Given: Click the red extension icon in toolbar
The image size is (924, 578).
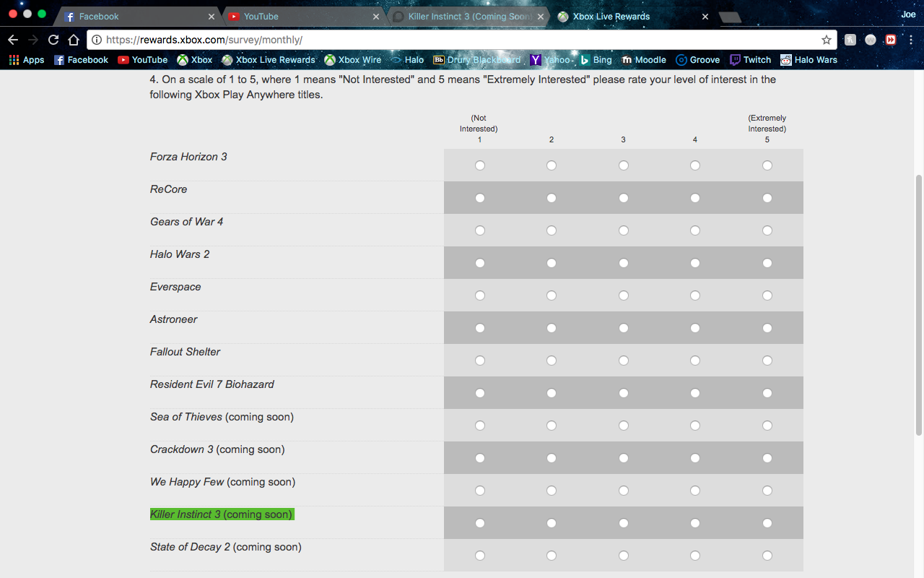Looking at the screenshot, I should 891,40.
